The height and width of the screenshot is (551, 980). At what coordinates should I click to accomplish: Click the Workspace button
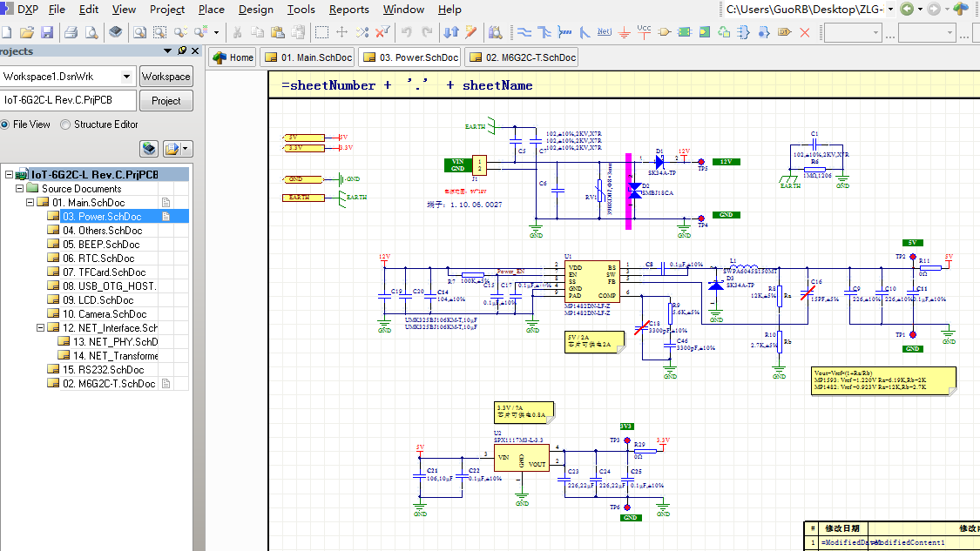pos(166,77)
